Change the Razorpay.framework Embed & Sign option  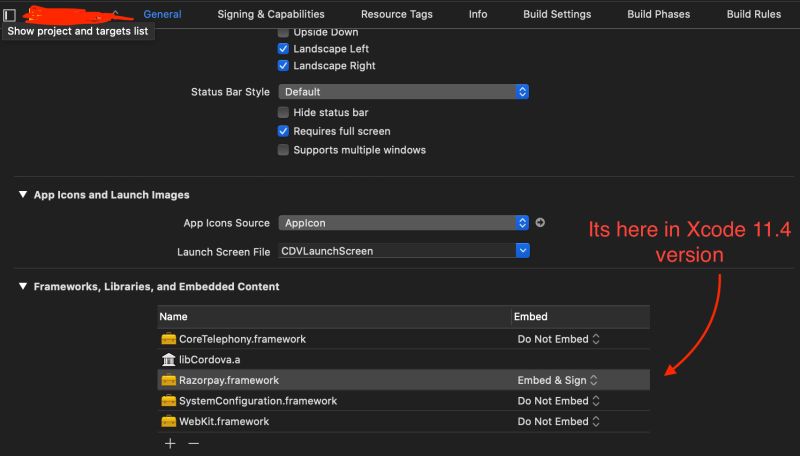[x=558, y=380]
